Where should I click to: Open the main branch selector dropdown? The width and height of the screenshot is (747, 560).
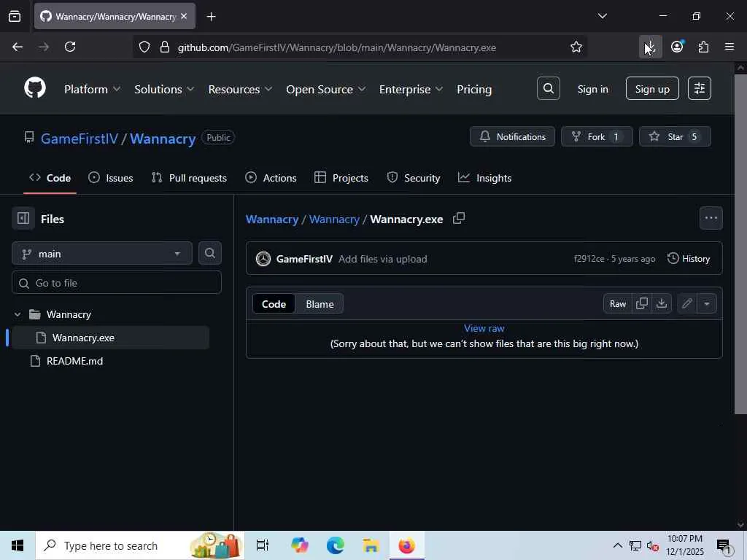tap(102, 254)
